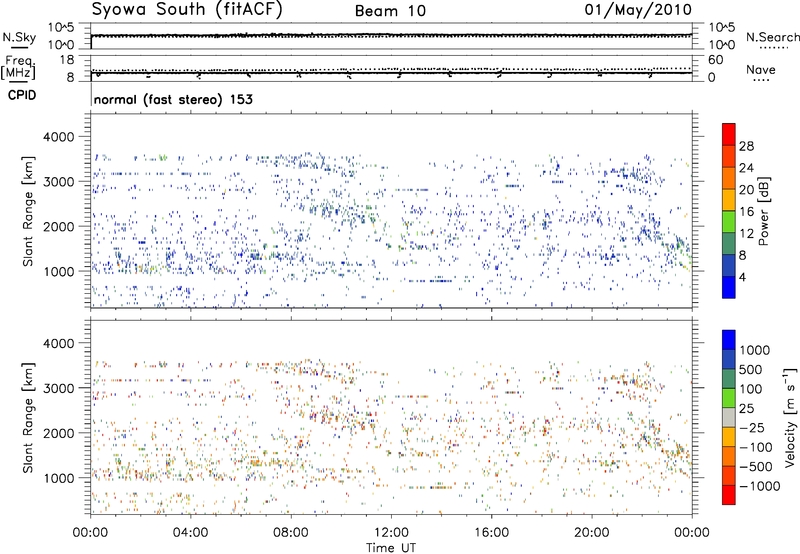The image size is (800, 554).
Task: Click the '2000' tick on the velocity panel
Action: (x=59, y=433)
